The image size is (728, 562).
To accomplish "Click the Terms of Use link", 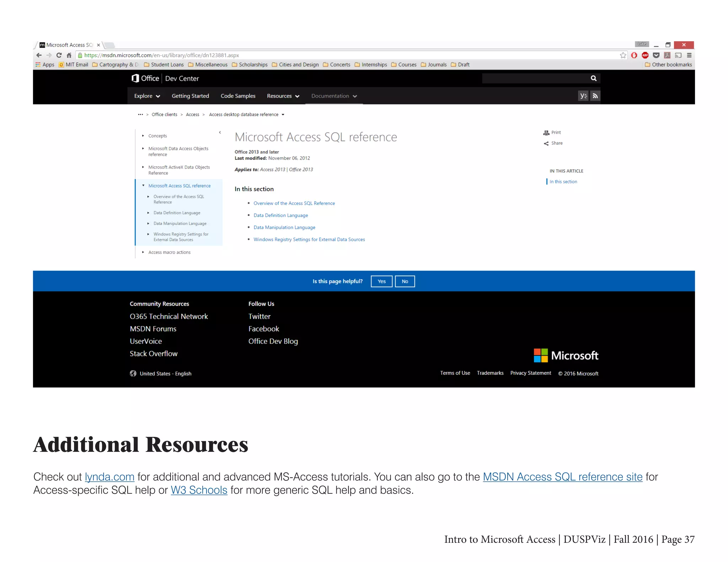I will 455,373.
